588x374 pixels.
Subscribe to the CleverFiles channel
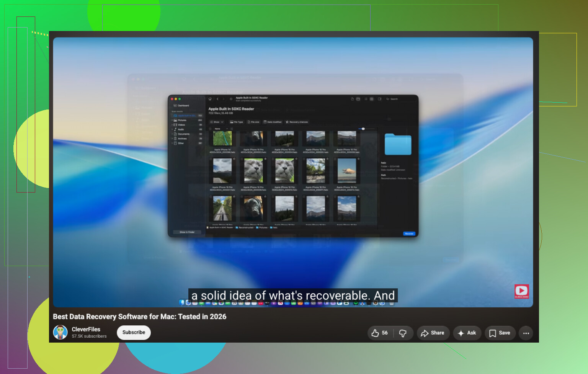(134, 332)
